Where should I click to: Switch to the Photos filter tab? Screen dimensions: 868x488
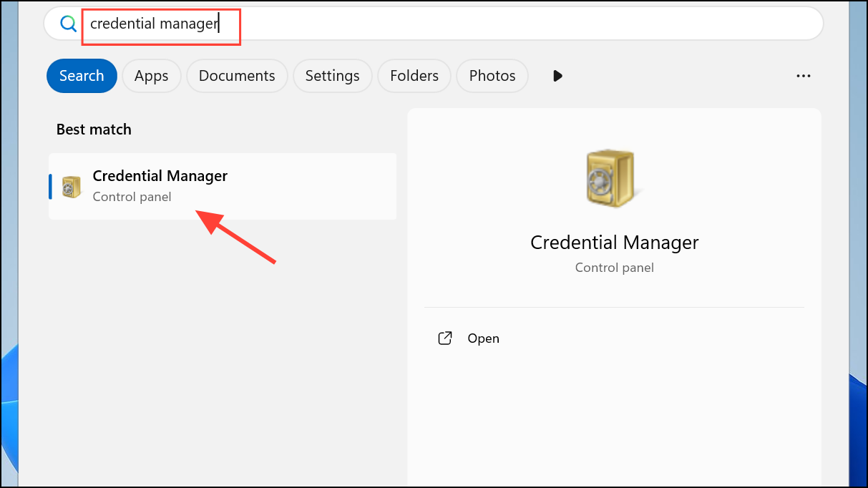[x=492, y=76]
